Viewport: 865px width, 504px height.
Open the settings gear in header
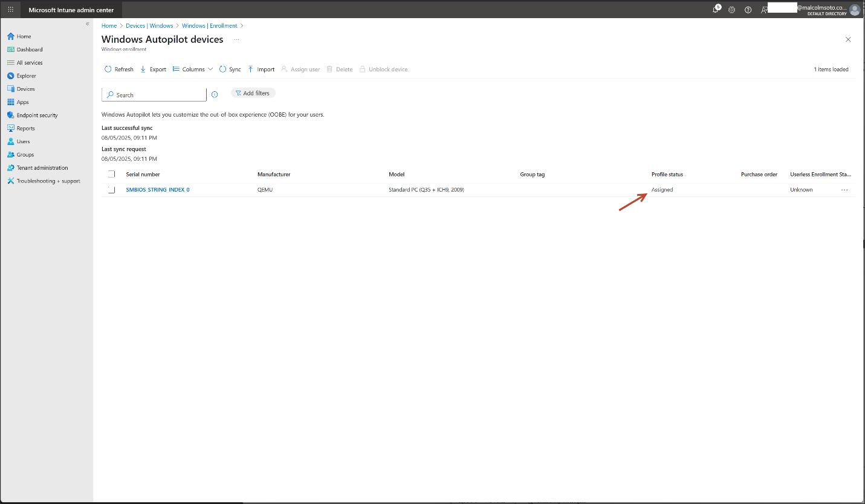click(x=731, y=10)
